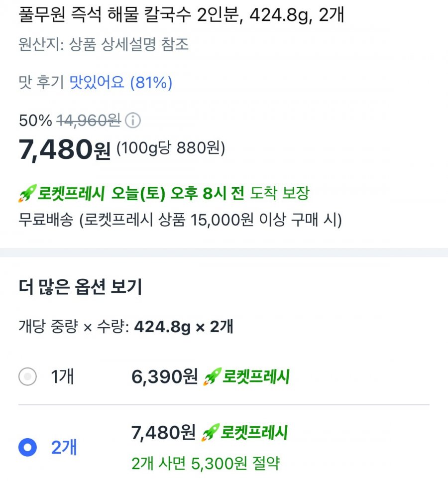
Task: Tap the large 7,480원 sale price
Action: (64, 149)
